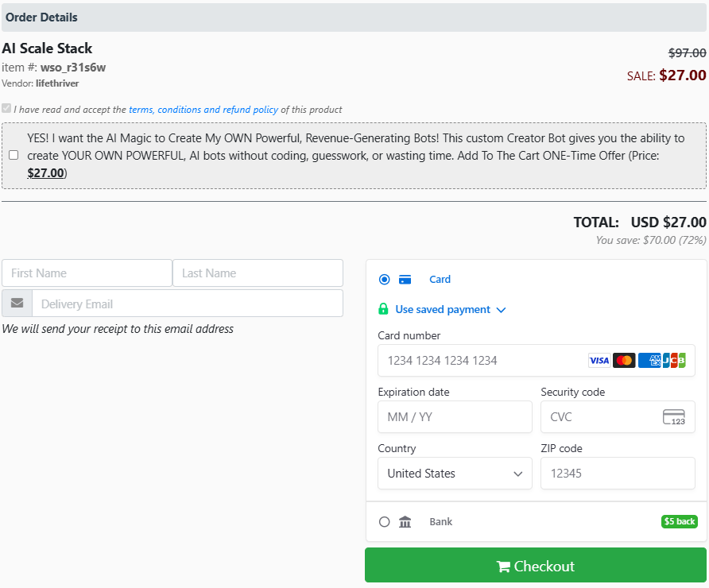This screenshot has height=588, width=709.
Task: Click the SALE: $27.00 price
Action: pyautogui.click(x=667, y=75)
